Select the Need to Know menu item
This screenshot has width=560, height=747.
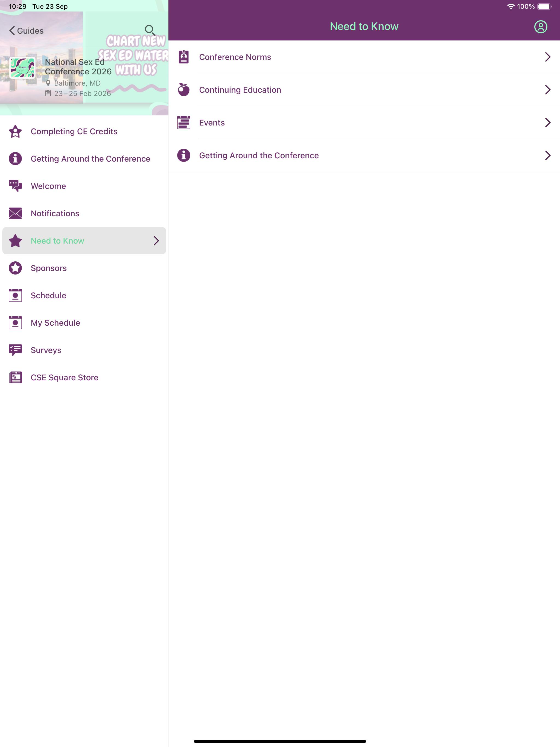(84, 241)
